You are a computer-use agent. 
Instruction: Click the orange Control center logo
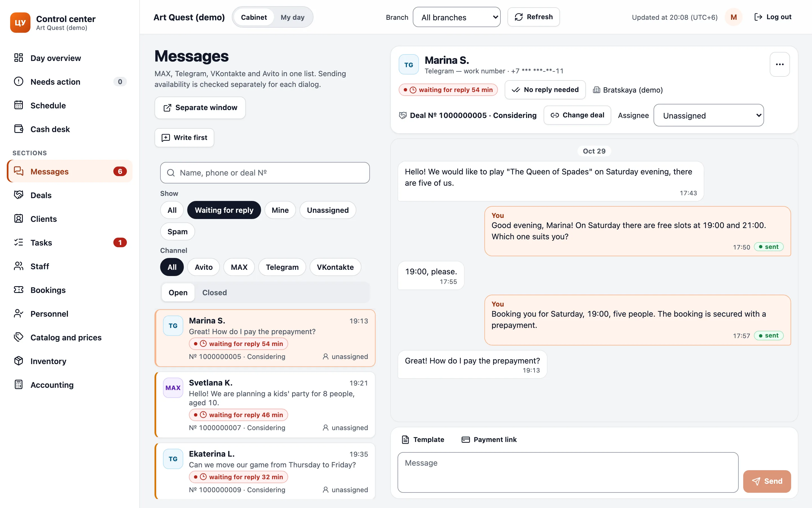coord(20,23)
